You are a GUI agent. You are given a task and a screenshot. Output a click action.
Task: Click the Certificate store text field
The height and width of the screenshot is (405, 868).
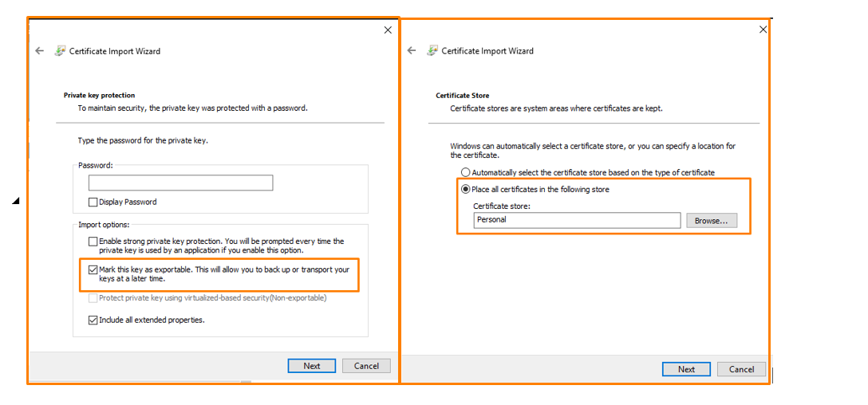tap(577, 220)
